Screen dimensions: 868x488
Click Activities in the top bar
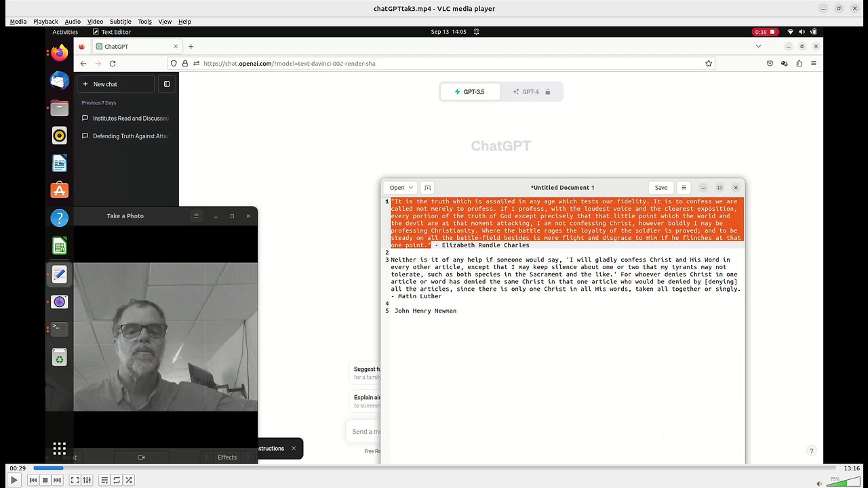(65, 32)
